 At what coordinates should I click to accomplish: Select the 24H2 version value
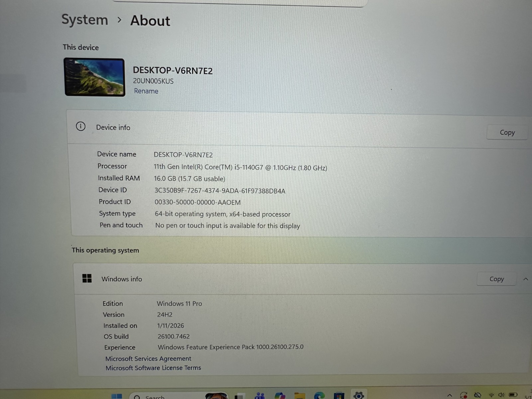(x=165, y=315)
